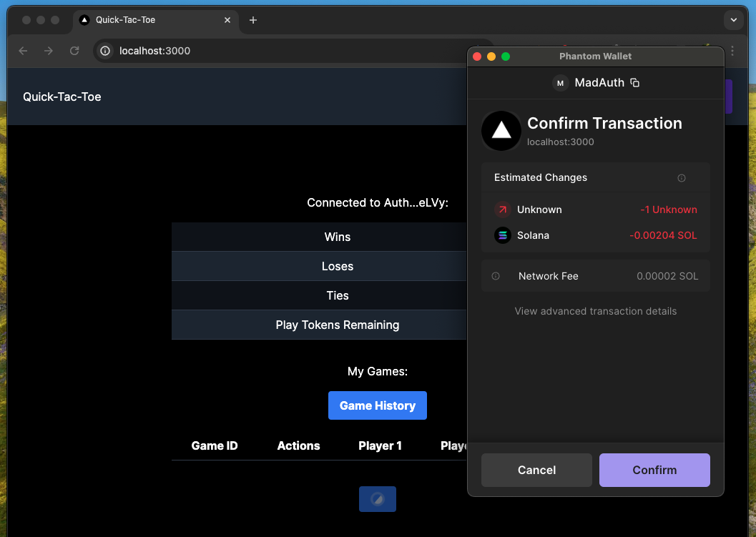Click localhost:3000 under Confirm Transaction
This screenshot has height=537, width=756.
click(x=560, y=142)
